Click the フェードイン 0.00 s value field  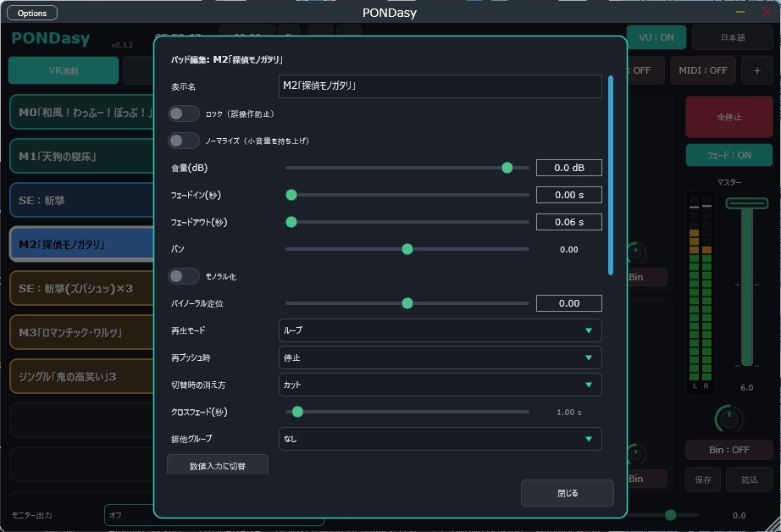569,195
